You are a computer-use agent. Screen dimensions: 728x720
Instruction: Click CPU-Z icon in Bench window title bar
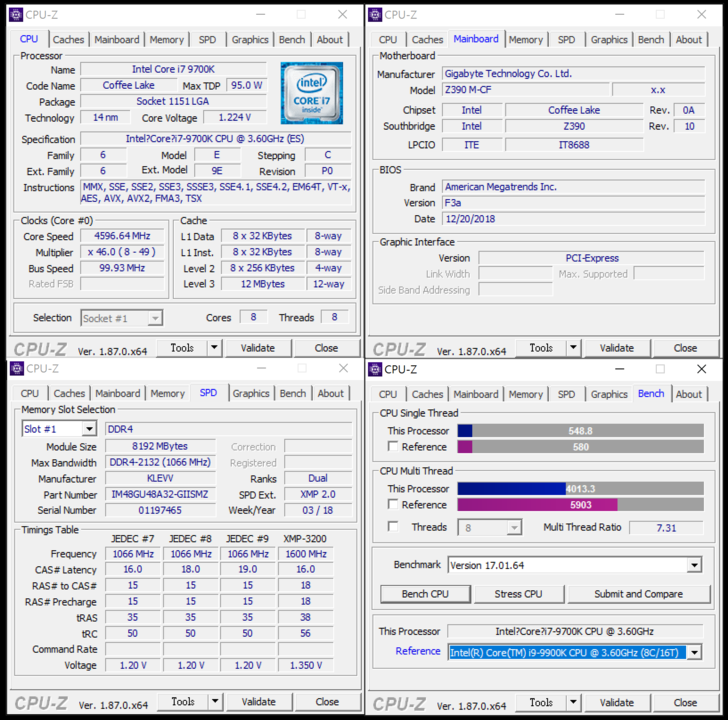pos(375,368)
